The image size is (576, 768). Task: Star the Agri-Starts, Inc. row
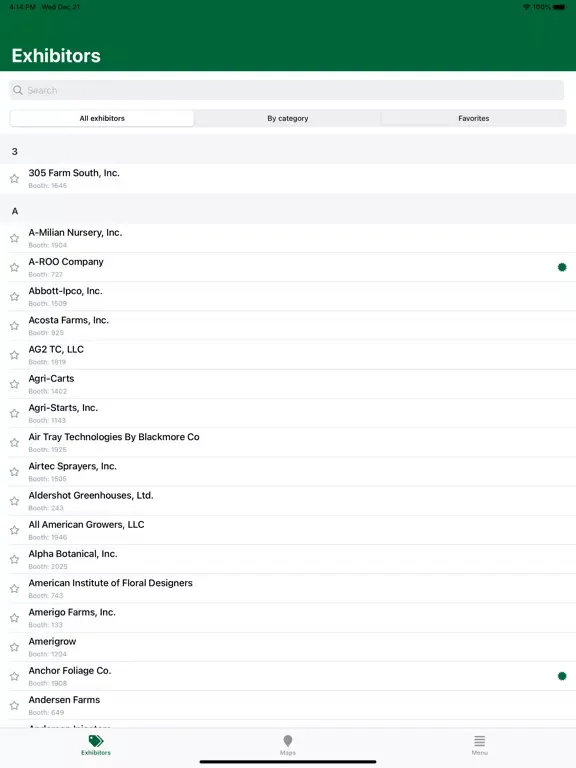tap(15, 413)
